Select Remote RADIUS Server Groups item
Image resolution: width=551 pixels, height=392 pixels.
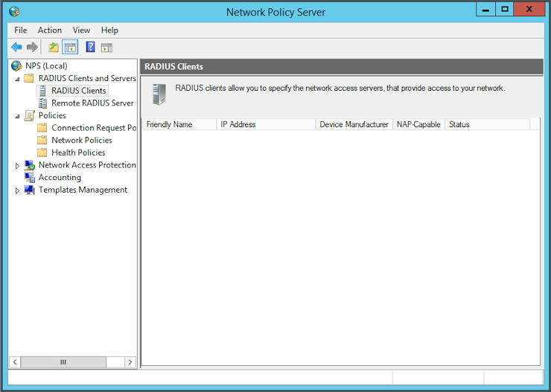(x=93, y=103)
